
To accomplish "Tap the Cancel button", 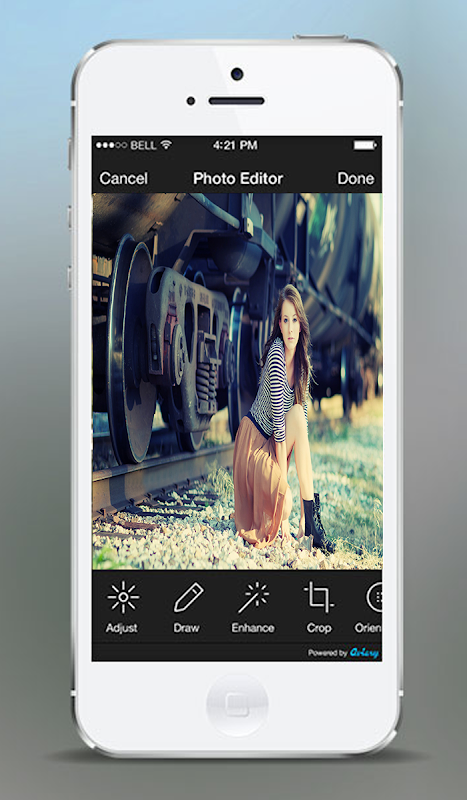I will (124, 178).
